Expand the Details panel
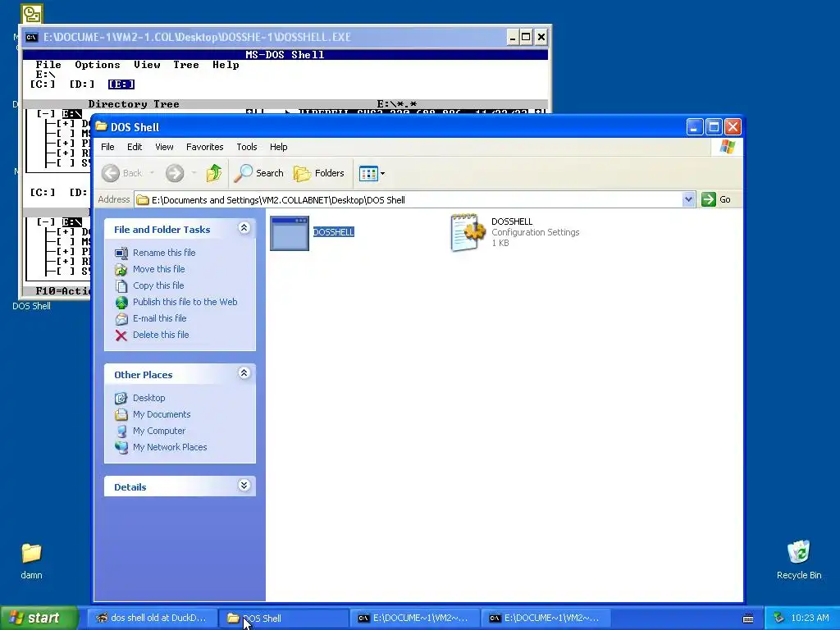This screenshot has height=630, width=840. click(244, 486)
